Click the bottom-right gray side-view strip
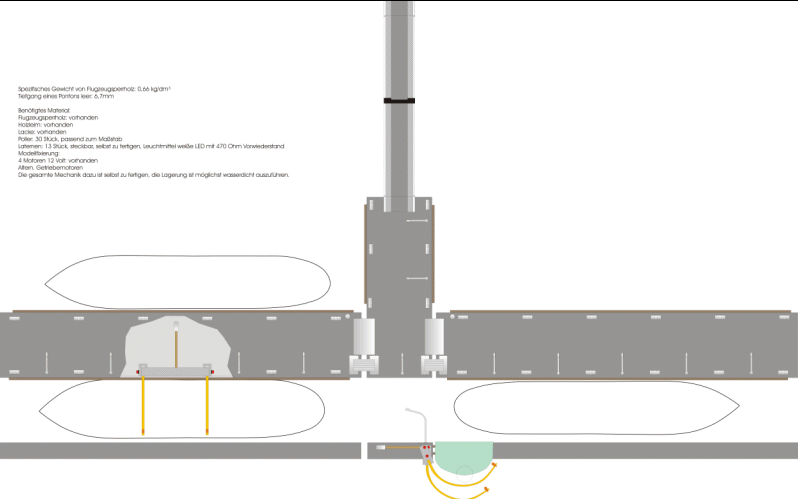This screenshot has height=499, width=798. point(650,450)
